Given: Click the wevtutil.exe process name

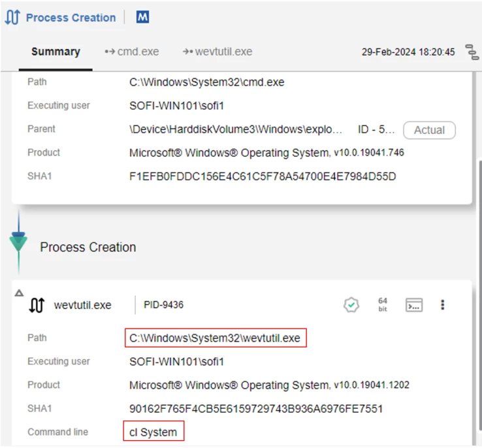Looking at the screenshot, I should pos(83,305).
